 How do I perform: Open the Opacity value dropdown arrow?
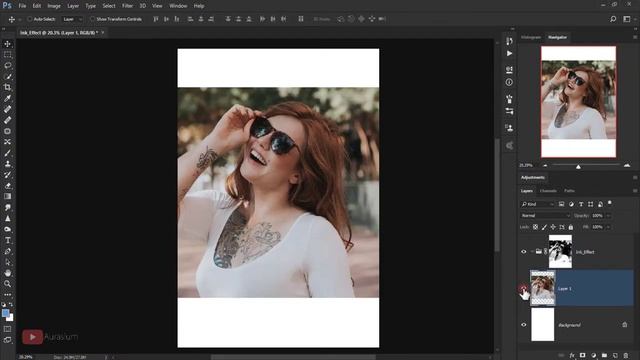(x=608, y=216)
